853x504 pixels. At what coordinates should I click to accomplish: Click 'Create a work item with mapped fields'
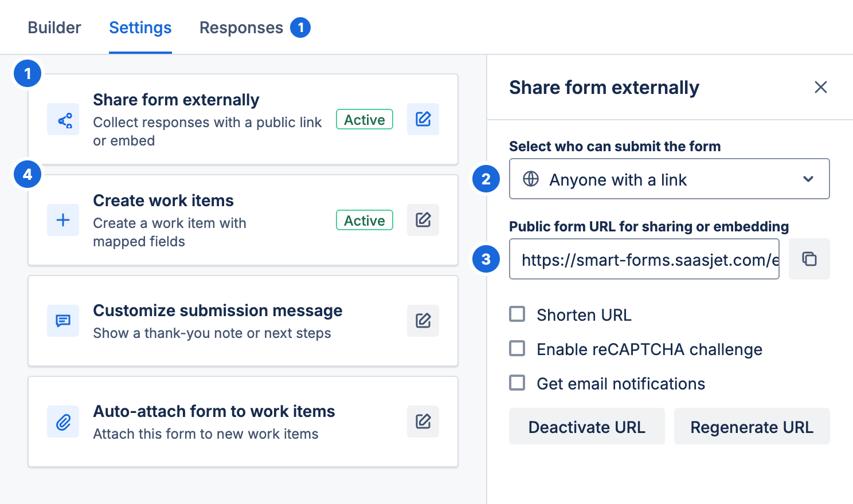[x=170, y=232]
